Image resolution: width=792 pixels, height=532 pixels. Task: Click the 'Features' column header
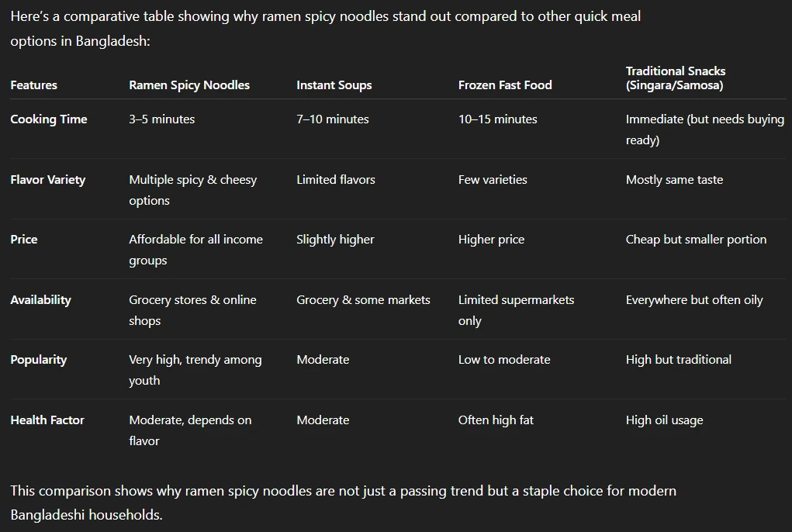(x=33, y=85)
